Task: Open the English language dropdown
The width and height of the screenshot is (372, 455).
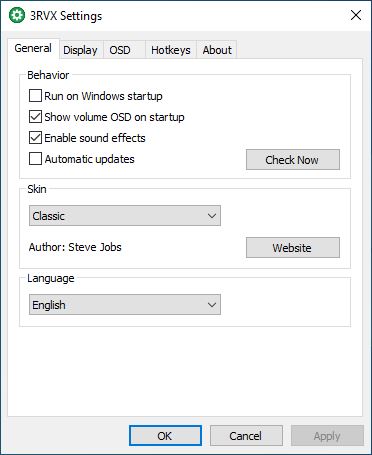Action: click(x=125, y=304)
